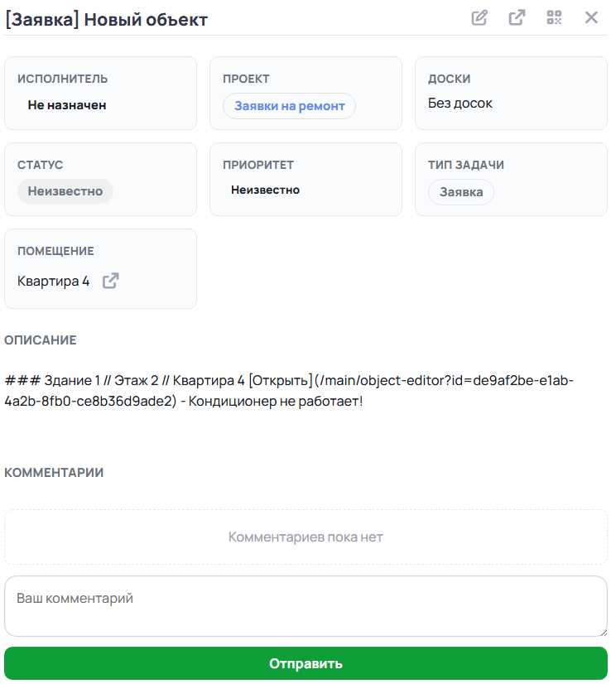Viewport: 616px width, 684px height.
Task: Close the request panel with X
Action: pos(591,17)
